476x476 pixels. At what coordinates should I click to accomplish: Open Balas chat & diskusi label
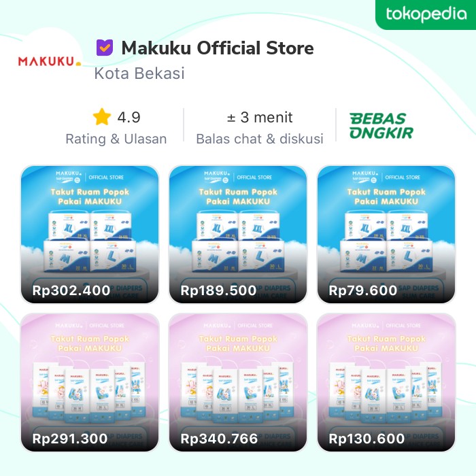pyautogui.click(x=260, y=139)
